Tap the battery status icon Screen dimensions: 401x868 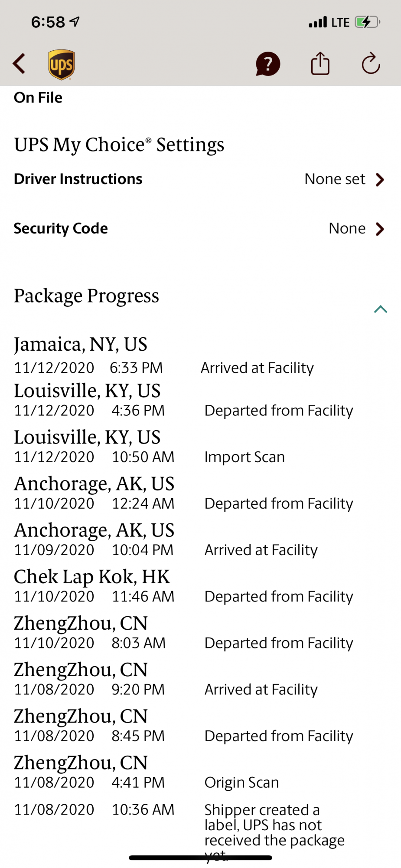click(367, 22)
